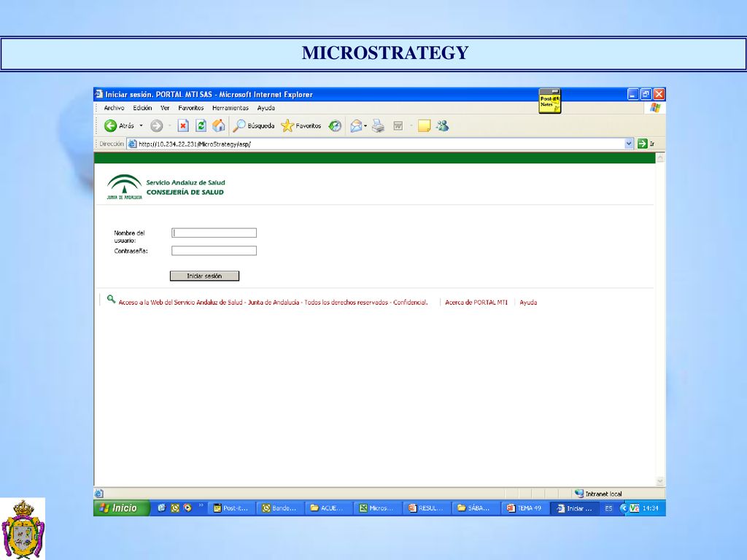This screenshot has height=560, width=747.
Task: Open the Archivo menu
Action: point(114,108)
